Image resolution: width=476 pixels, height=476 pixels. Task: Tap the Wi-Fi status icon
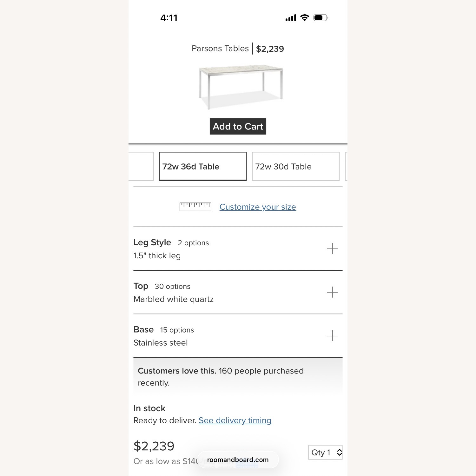(305, 18)
